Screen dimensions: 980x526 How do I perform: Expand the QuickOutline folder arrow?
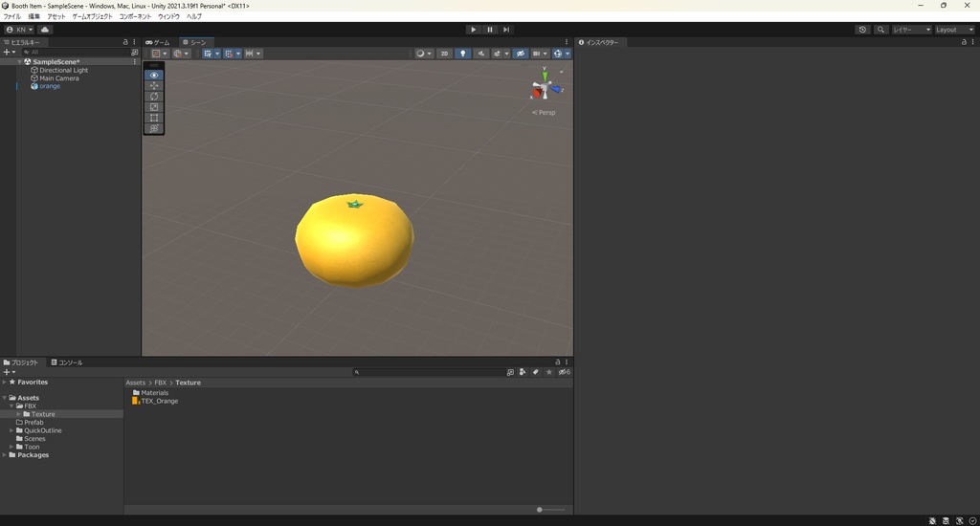[x=11, y=430]
